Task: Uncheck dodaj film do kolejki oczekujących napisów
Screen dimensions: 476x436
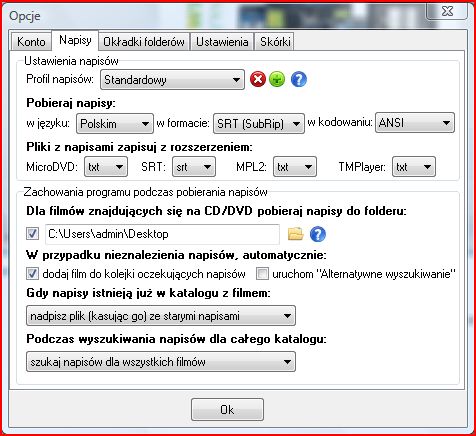Action: [32, 274]
